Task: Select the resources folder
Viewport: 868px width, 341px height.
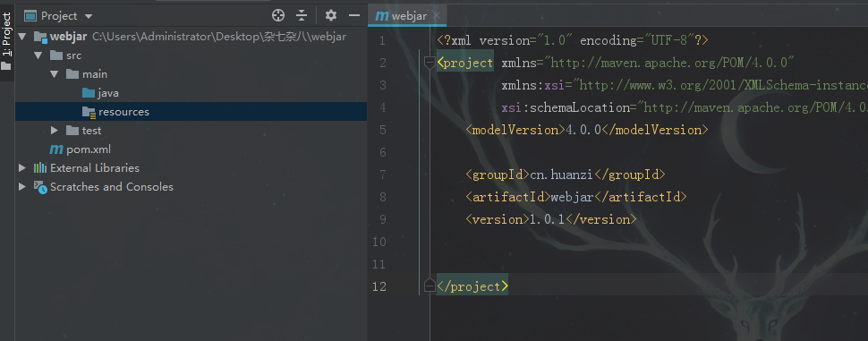Action: [191, 112]
